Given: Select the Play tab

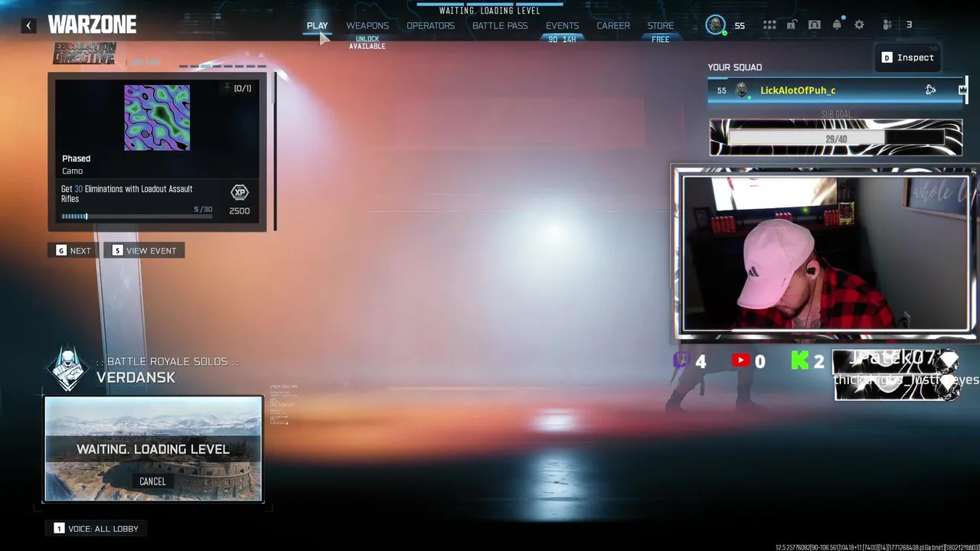Looking at the screenshot, I should click(x=317, y=25).
